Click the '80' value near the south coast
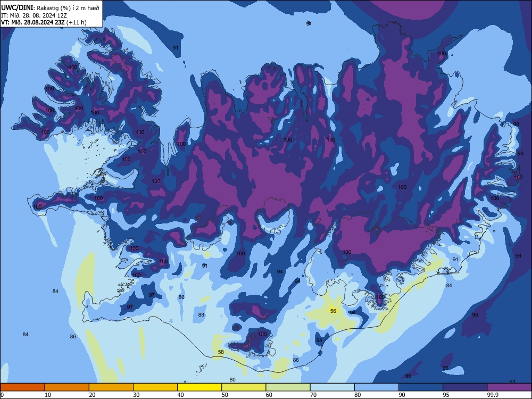Screen dimensions: 532x399 (x=232, y=380)
